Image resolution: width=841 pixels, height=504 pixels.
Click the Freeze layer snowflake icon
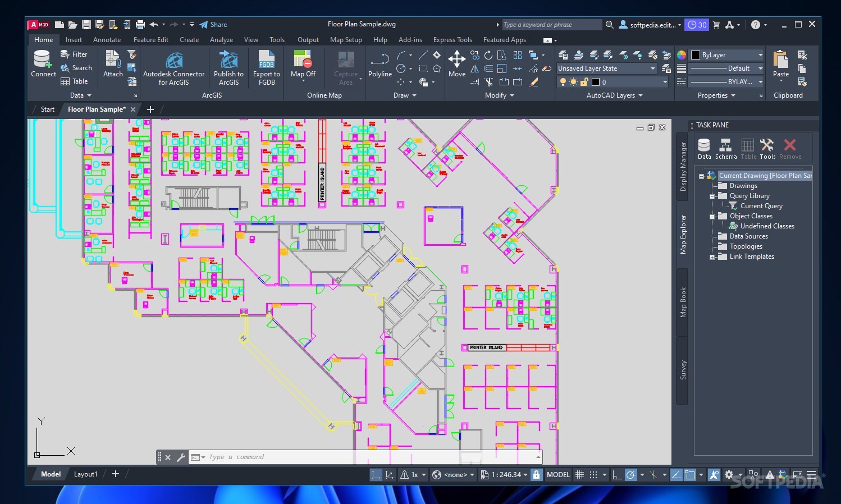623,55
